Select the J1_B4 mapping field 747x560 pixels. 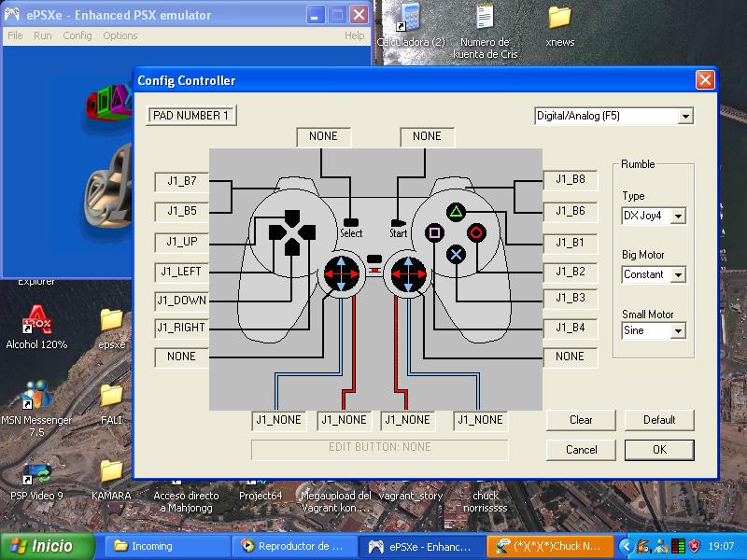tap(571, 328)
